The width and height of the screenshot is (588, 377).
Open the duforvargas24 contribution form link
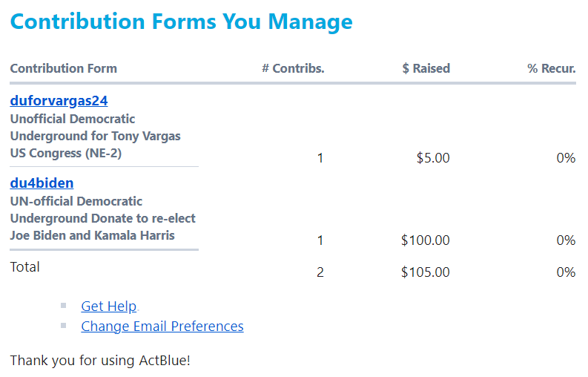pos(59,101)
